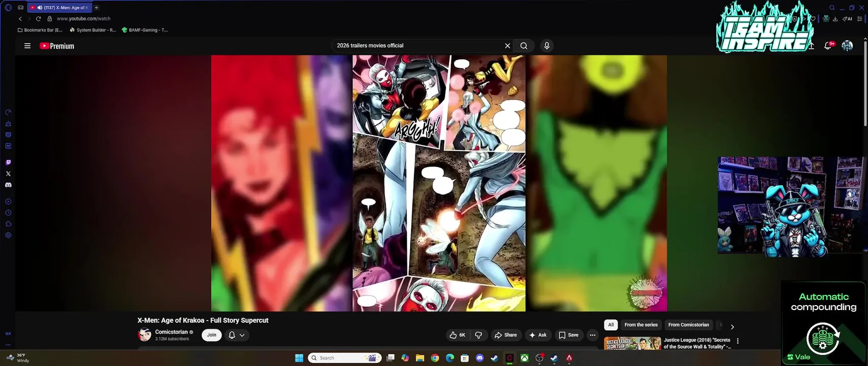Screen dimensions: 868x366
Task: Open Discord in the Opera sidebar
Action: pos(8,185)
